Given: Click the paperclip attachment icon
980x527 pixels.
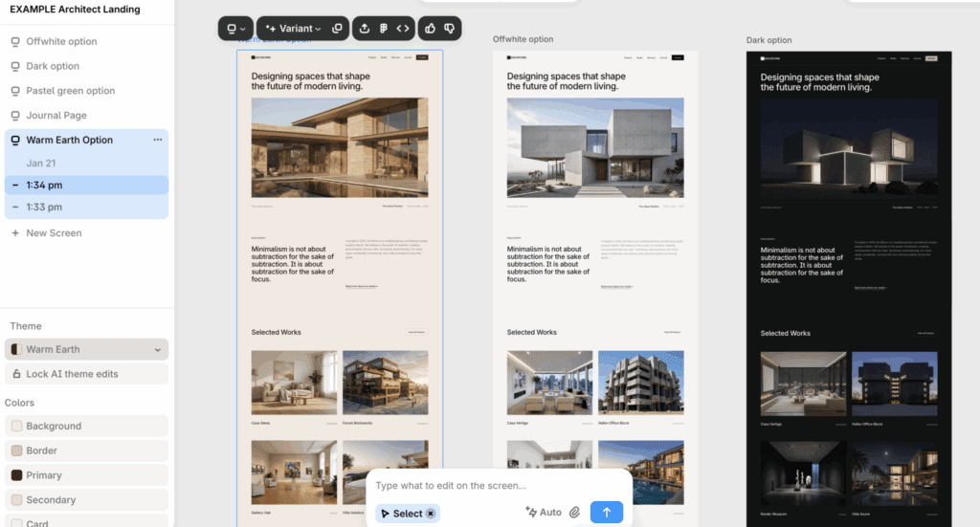Looking at the screenshot, I should (x=574, y=513).
